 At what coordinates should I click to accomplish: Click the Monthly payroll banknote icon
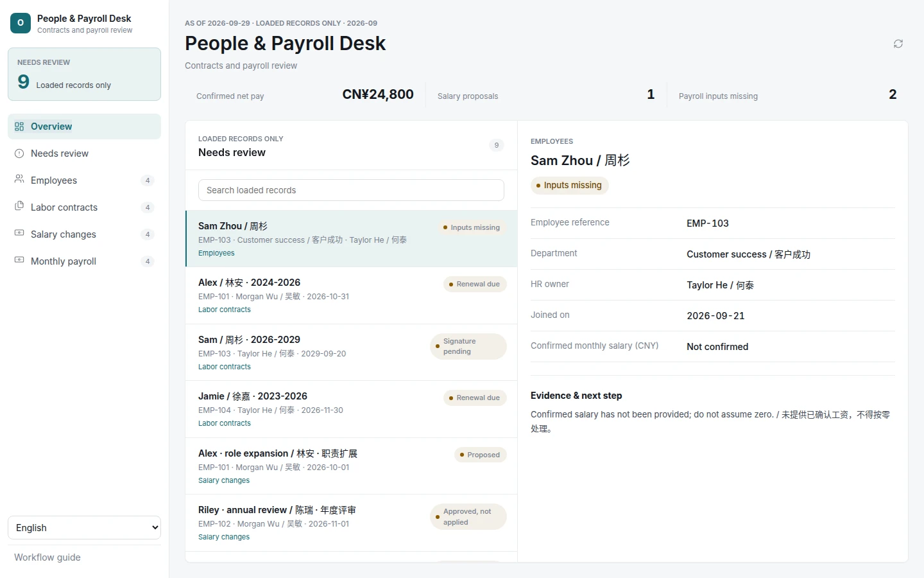click(19, 261)
